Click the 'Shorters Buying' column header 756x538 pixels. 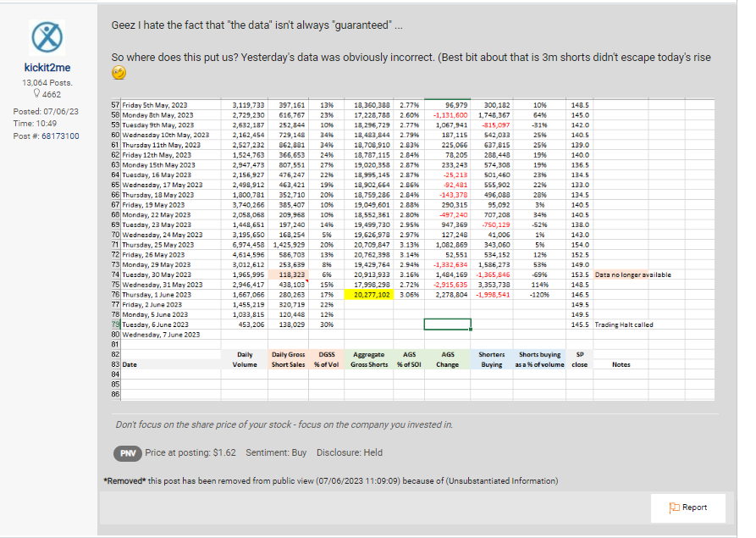491,359
